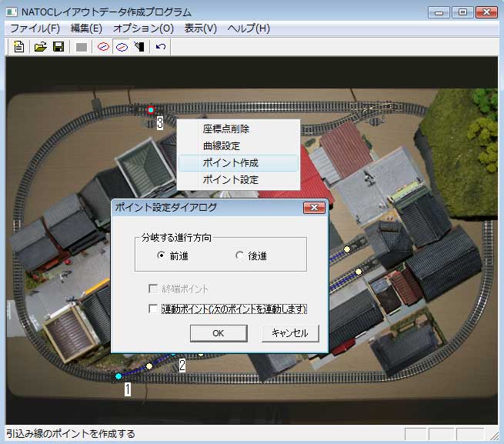The image size is (504, 444).
Task: Click the grayed 終端ポイント checkbox
Action: click(x=153, y=289)
